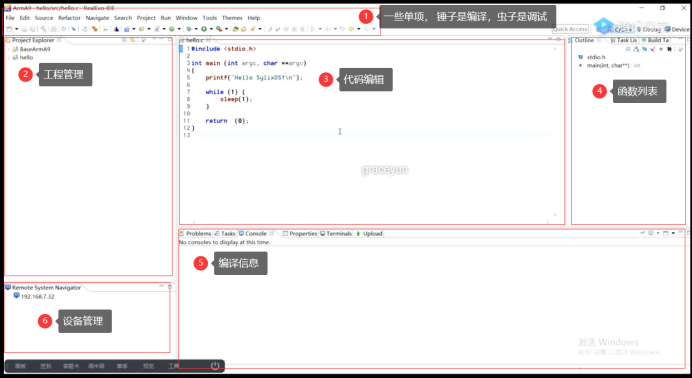The image size is (692, 378).
Task: Click the hammer Build icon in toolbar
Action: pyautogui.click(x=43, y=29)
